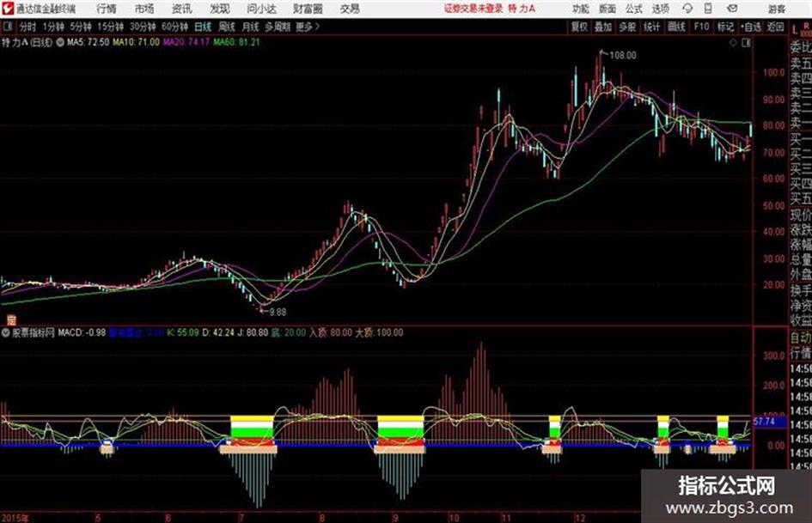Open the 资讯 menu

(x=182, y=9)
